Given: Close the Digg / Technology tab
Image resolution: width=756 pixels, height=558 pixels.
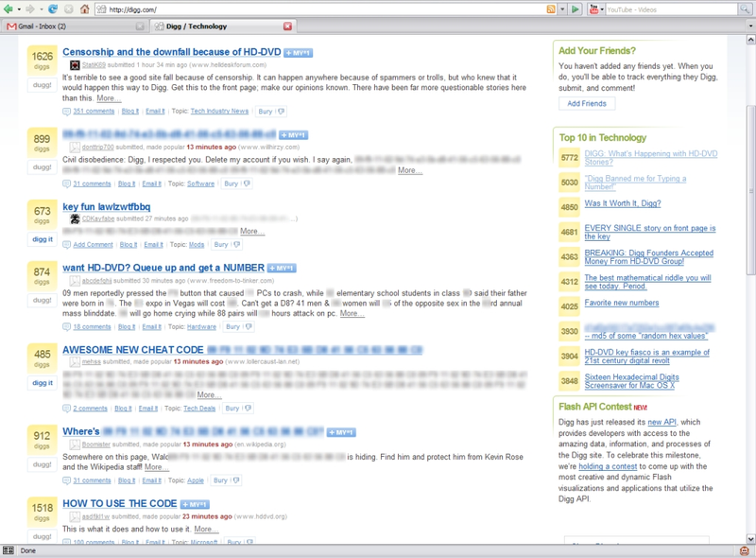Looking at the screenshot, I should (287, 26).
